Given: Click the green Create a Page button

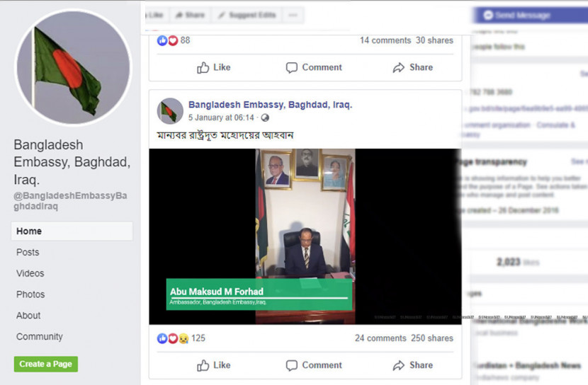Looking at the screenshot, I should (x=46, y=364).
